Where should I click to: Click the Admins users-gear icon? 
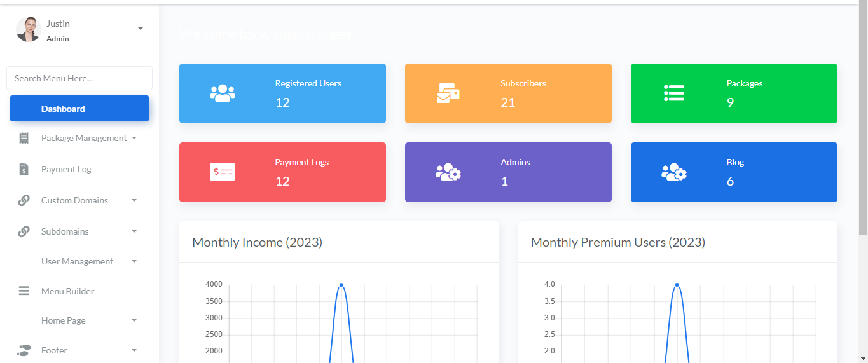(x=448, y=172)
